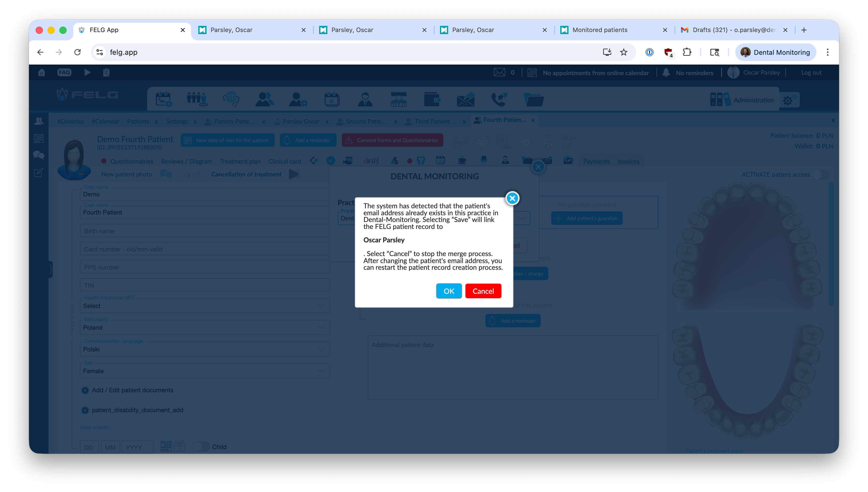The image size is (868, 492).
Task: Open the reminders bell in header
Action: point(666,72)
